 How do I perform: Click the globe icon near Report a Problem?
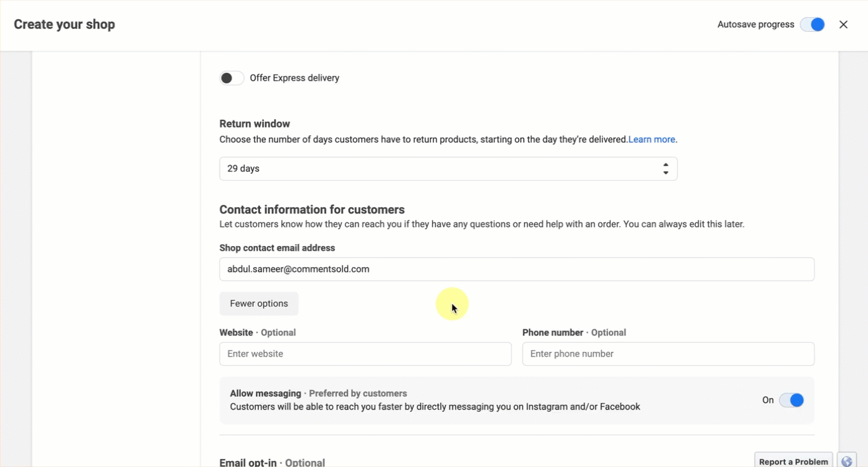click(x=847, y=461)
